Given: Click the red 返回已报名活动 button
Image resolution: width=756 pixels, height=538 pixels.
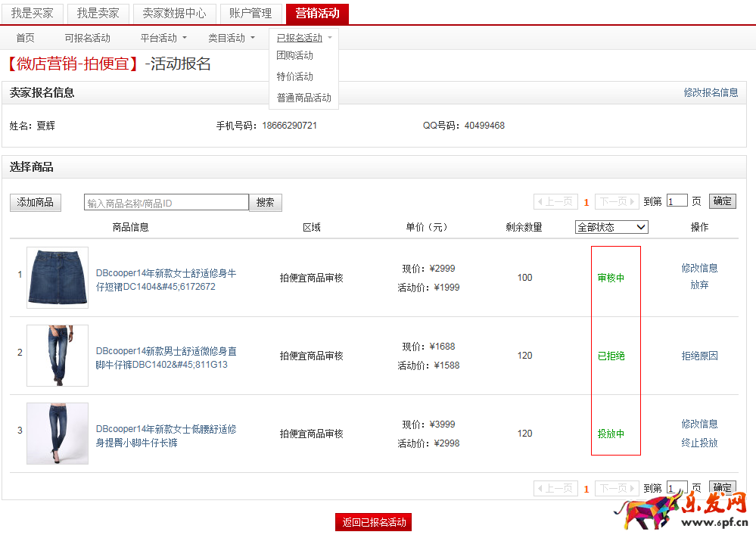Looking at the screenshot, I should click(373, 522).
